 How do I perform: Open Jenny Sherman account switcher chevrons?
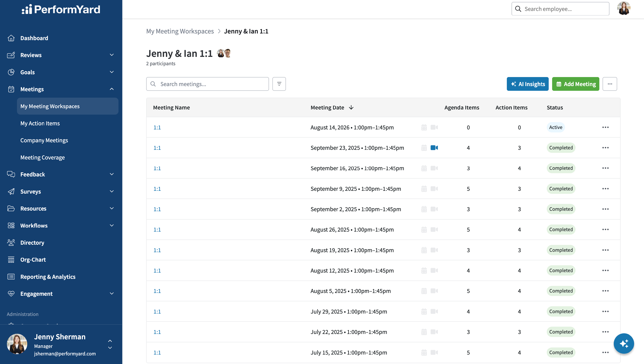110,344
